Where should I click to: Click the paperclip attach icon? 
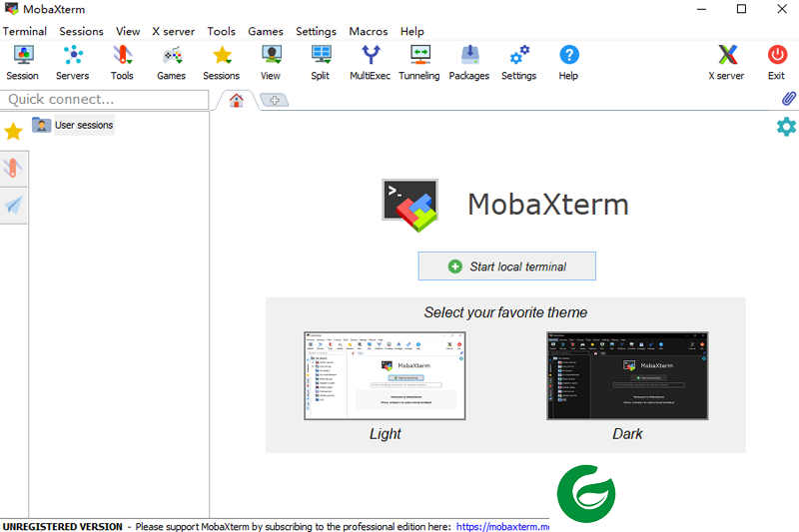[788, 98]
